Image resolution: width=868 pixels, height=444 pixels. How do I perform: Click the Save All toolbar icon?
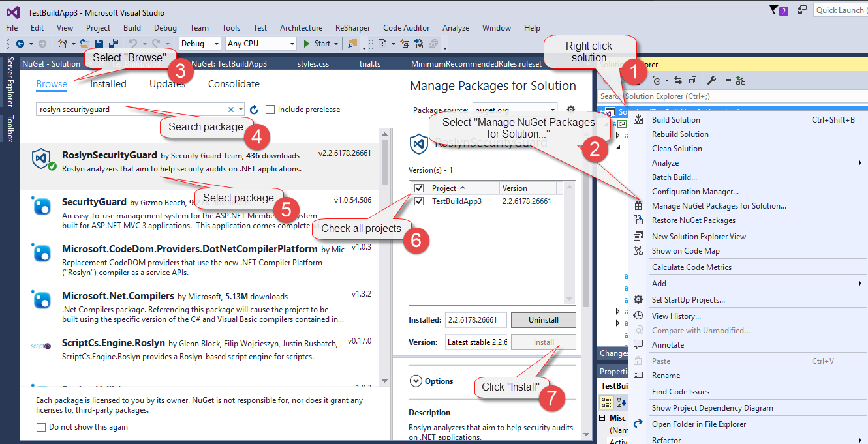tap(113, 44)
